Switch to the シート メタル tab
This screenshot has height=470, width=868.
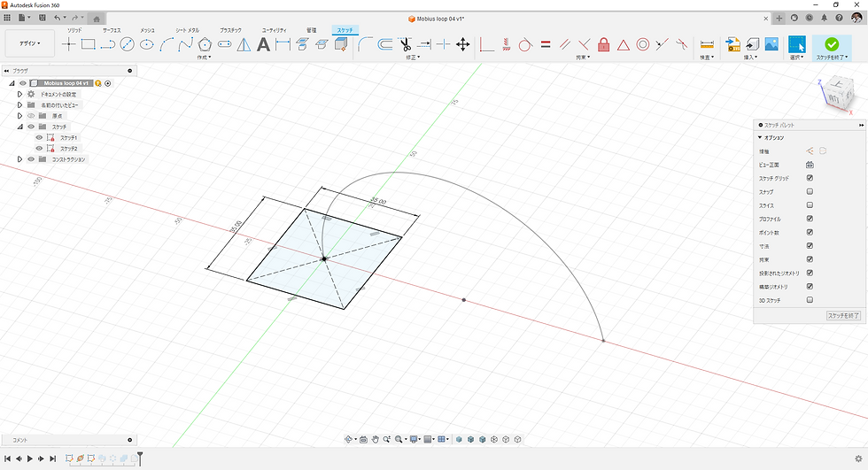coord(187,30)
